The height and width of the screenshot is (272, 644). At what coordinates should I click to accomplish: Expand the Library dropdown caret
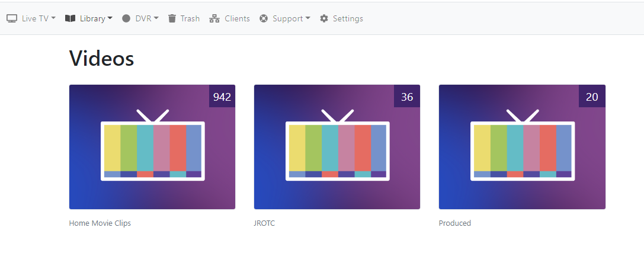coord(110,18)
